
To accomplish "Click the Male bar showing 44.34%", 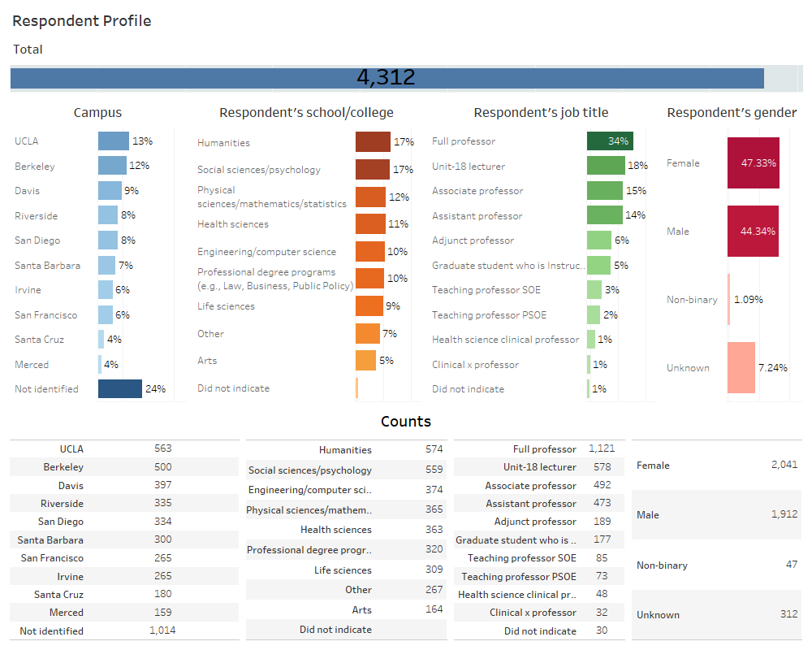I will pyautogui.click(x=753, y=232).
